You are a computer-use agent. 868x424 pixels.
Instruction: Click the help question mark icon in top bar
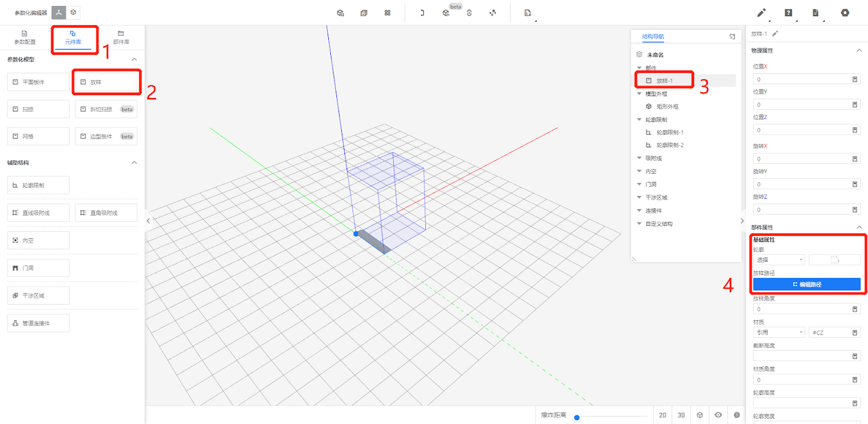tap(788, 12)
